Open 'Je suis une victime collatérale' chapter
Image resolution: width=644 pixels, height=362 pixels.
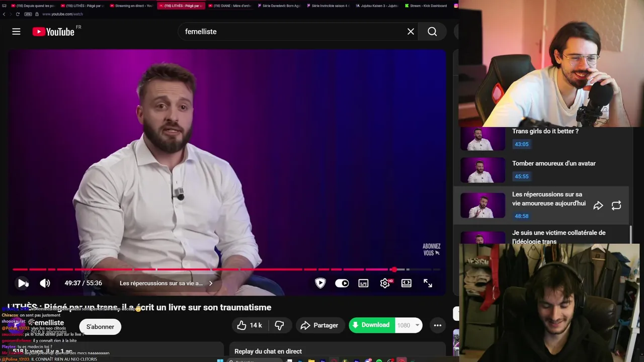tap(559, 237)
